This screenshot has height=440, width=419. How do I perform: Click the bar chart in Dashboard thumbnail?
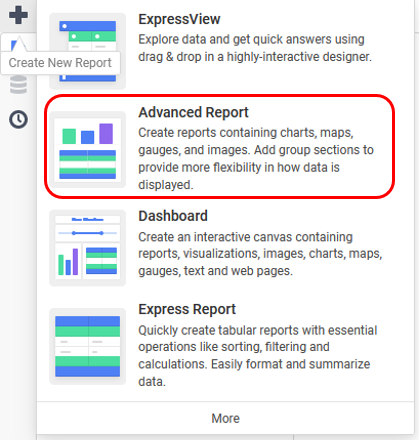[x=68, y=262]
